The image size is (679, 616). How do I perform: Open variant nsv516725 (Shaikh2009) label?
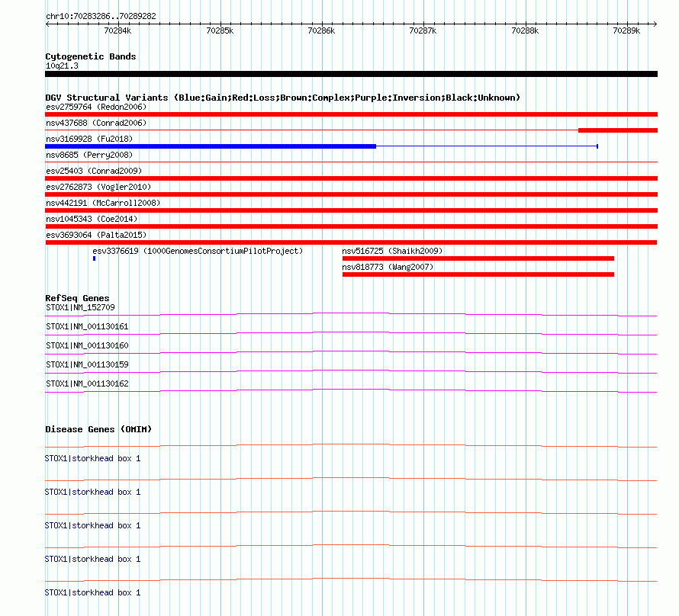click(392, 251)
